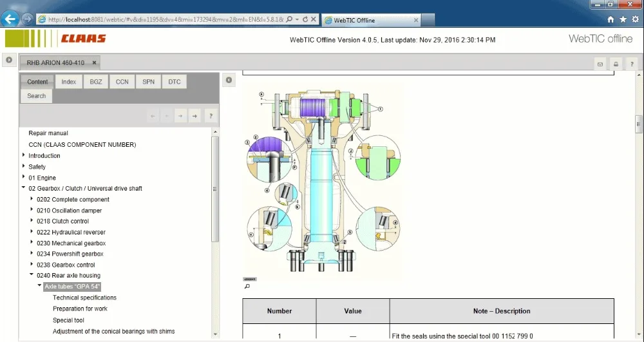
Task: Collapse 02 Gearbox / Clutch node
Action: [23, 187]
